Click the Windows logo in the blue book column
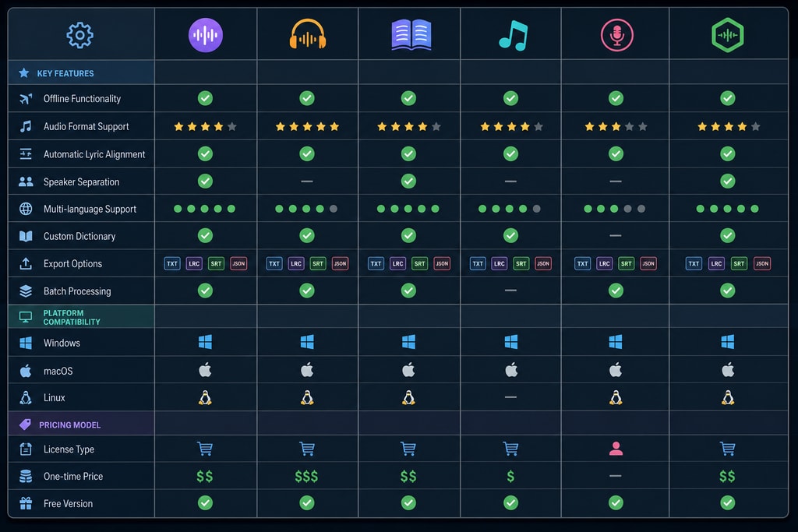This screenshot has height=532, width=798. click(408, 342)
